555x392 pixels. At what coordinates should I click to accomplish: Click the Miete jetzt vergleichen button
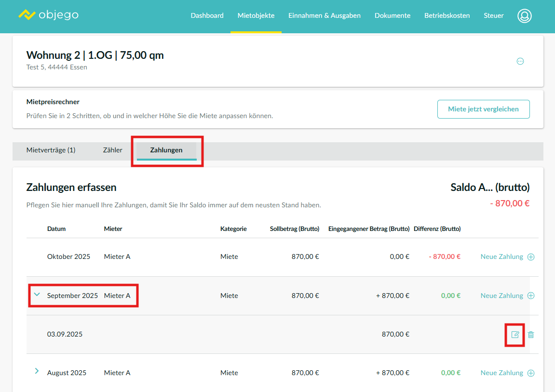coord(483,109)
